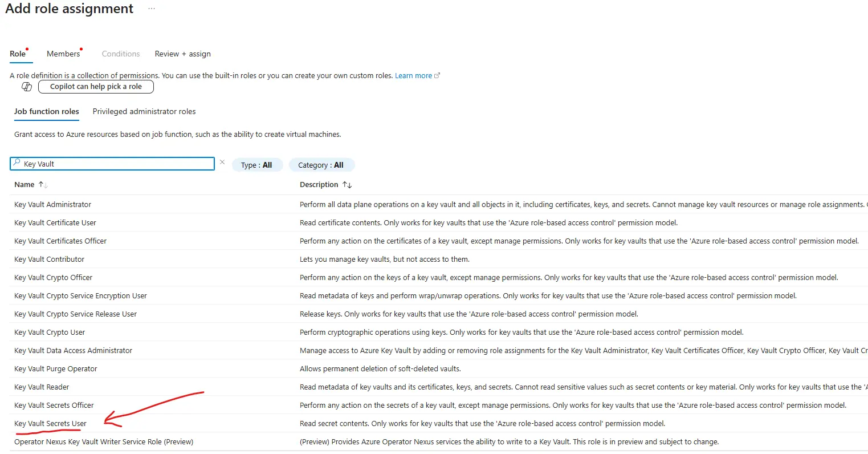The image size is (868, 454).
Task: Clear the Key Vault search with X icon
Action: click(x=222, y=163)
